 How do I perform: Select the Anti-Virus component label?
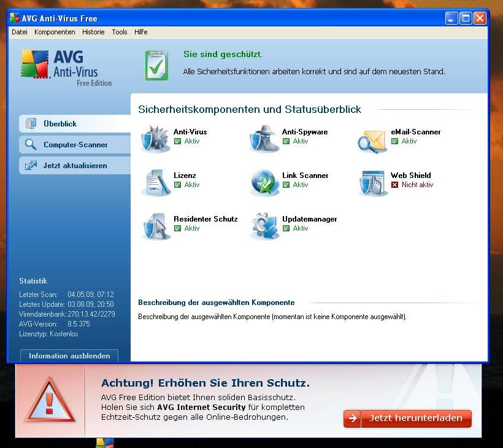(190, 131)
